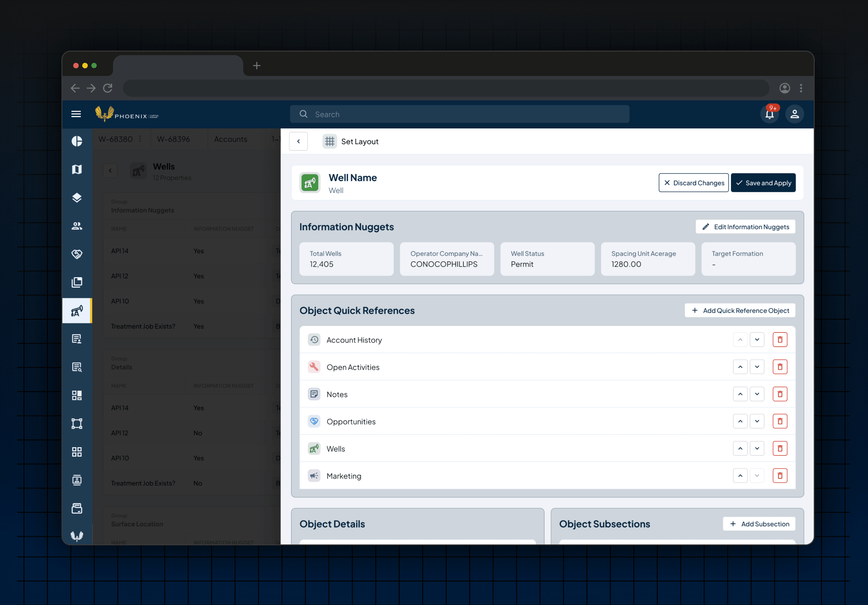Move Notes up one position
Image resolution: width=868 pixels, height=605 pixels.
click(740, 394)
